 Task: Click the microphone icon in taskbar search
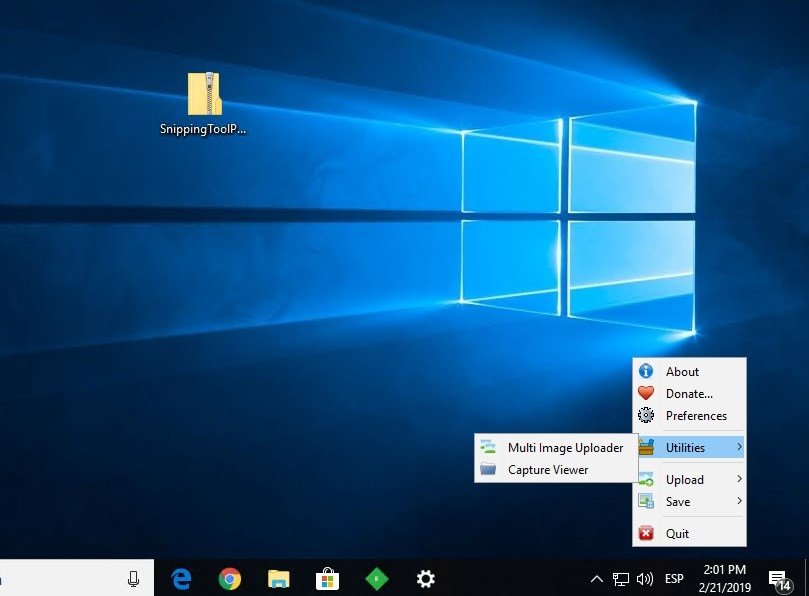[x=133, y=579]
